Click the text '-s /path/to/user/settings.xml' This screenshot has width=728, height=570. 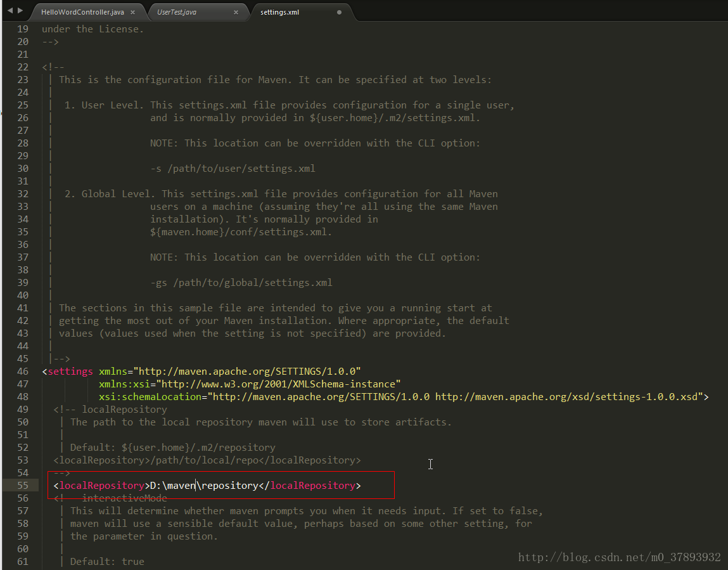233,169
